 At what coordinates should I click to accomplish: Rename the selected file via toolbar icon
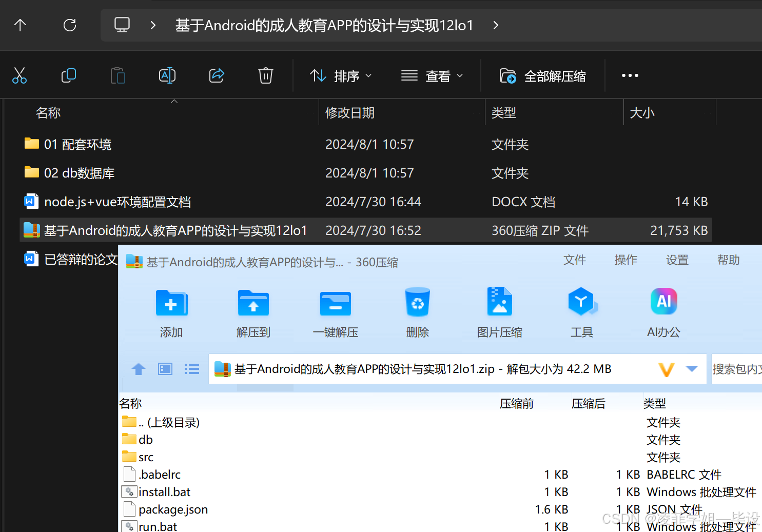(x=167, y=76)
